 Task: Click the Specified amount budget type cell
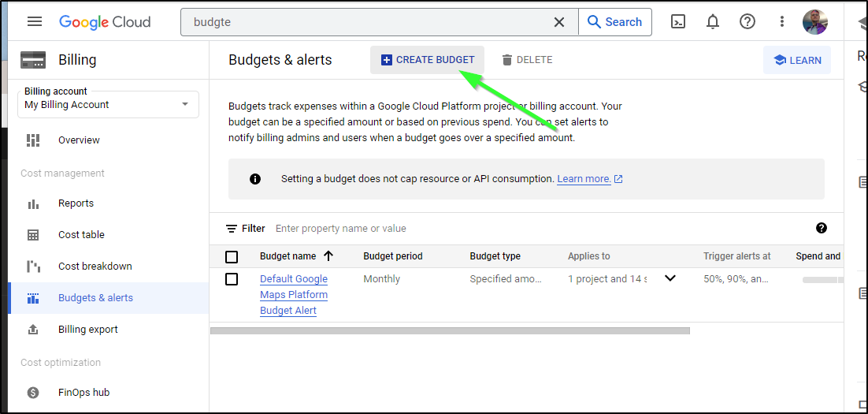[506, 279]
